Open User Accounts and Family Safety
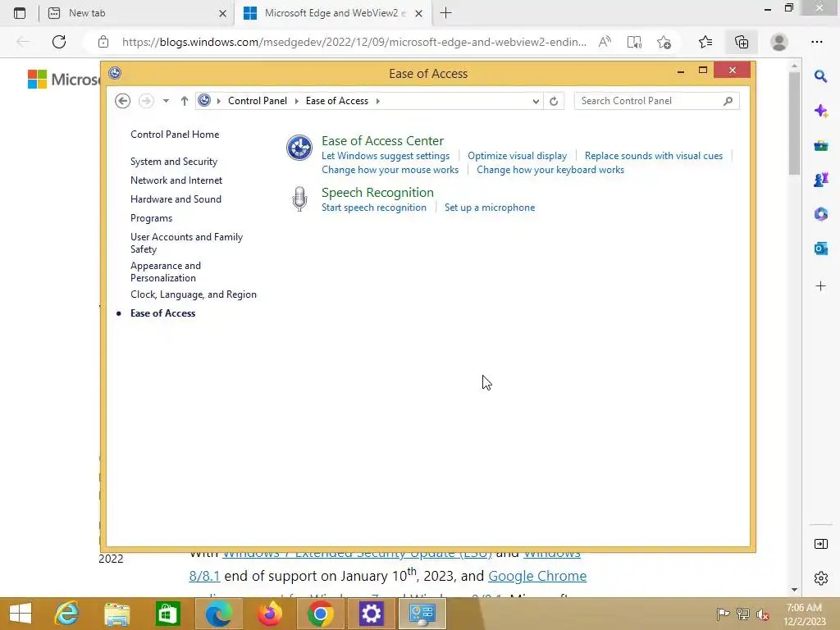This screenshot has height=630, width=840. point(186,243)
